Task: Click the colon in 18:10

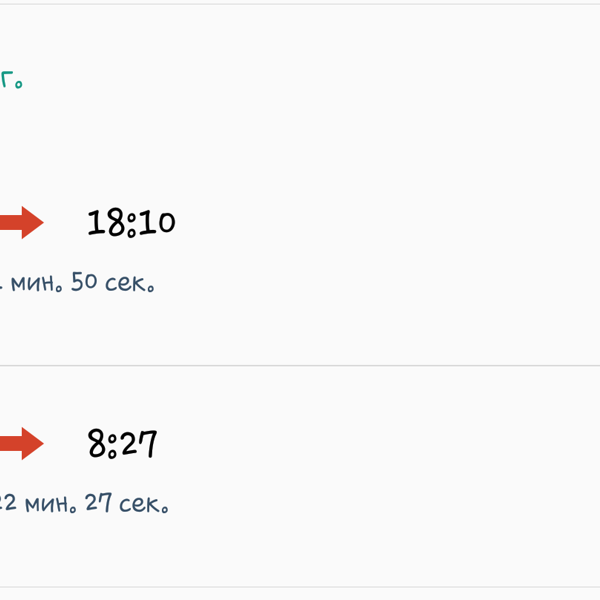Action: pos(131,226)
